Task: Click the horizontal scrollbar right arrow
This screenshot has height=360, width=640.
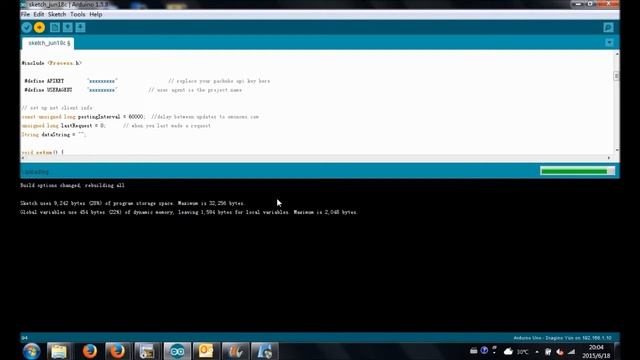Action: click(x=609, y=158)
